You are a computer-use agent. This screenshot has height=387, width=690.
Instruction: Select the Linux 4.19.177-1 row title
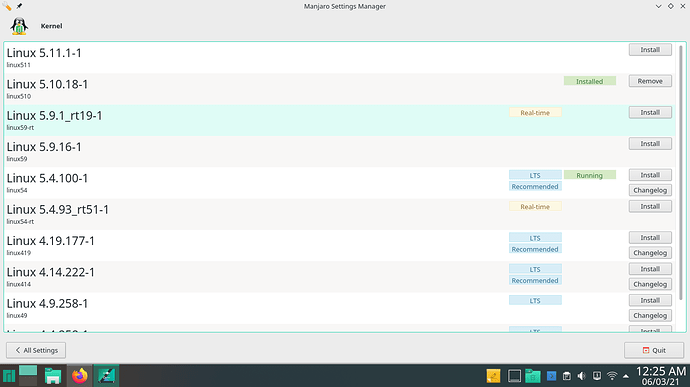51,240
